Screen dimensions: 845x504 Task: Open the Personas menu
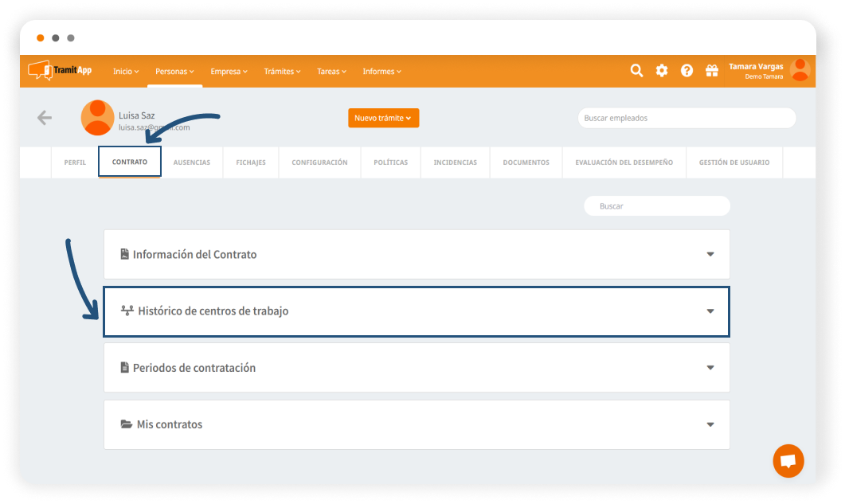pyautogui.click(x=174, y=72)
